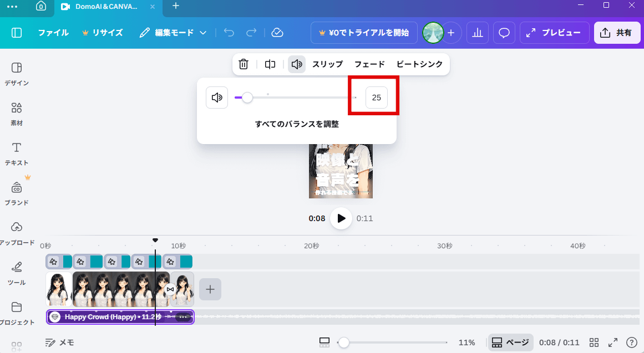Click the cloud sync status icon
The width and height of the screenshot is (644, 353).
[x=277, y=33]
